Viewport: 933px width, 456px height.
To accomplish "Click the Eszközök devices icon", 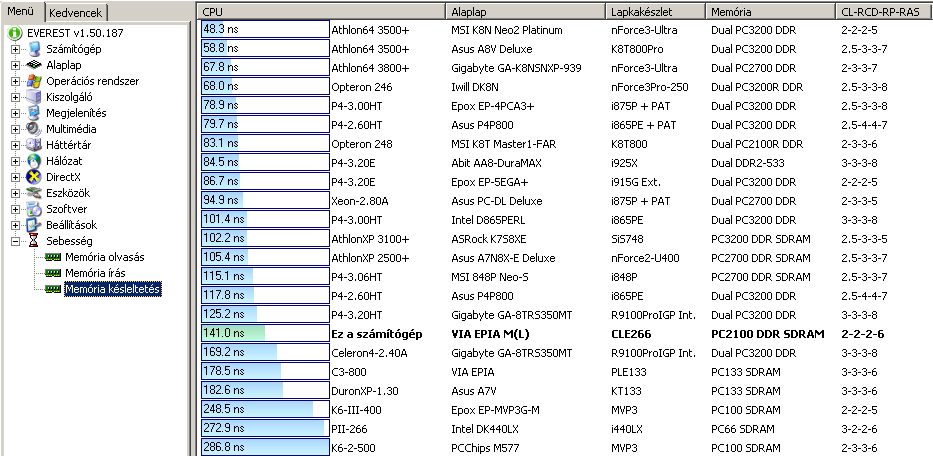I will coord(34,193).
